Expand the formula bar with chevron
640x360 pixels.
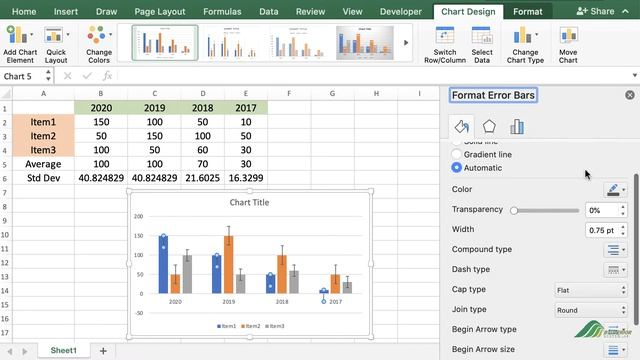point(634,75)
